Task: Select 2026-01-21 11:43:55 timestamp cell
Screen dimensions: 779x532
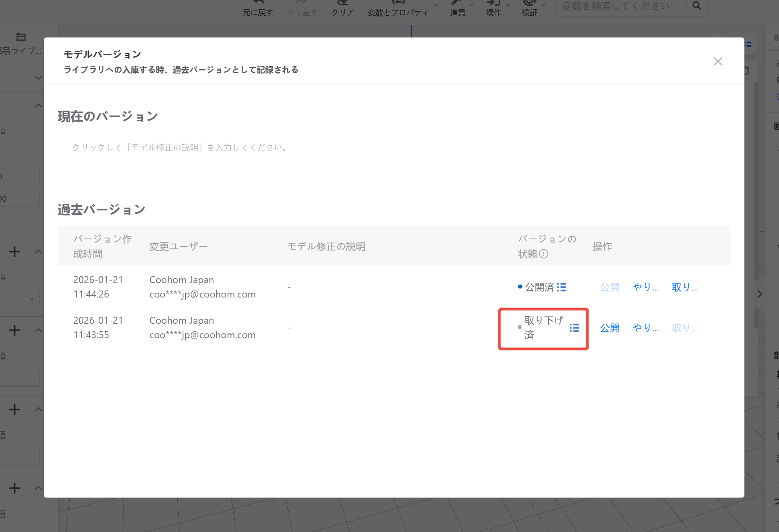Action: 98,328
